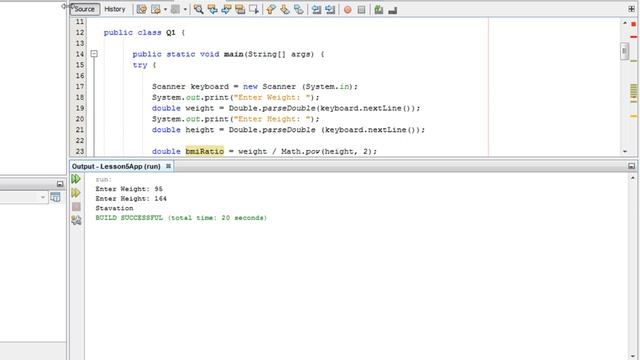640x360 pixels.
Task: Close the Output - Lesson5App (run) tab
Action: point(168,166)
